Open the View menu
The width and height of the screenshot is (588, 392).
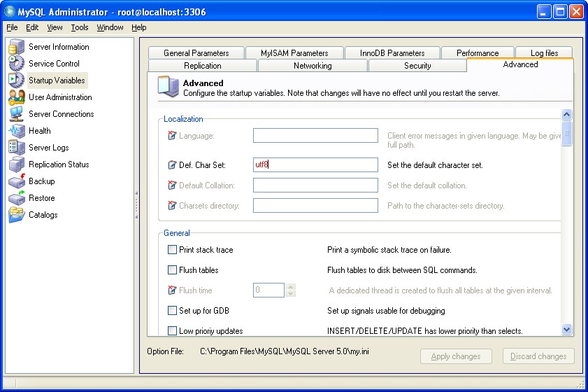click(x=55, y=27)
